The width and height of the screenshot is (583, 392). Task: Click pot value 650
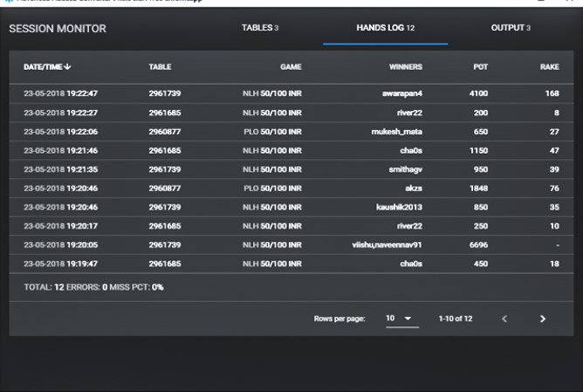tap(481, 132)
